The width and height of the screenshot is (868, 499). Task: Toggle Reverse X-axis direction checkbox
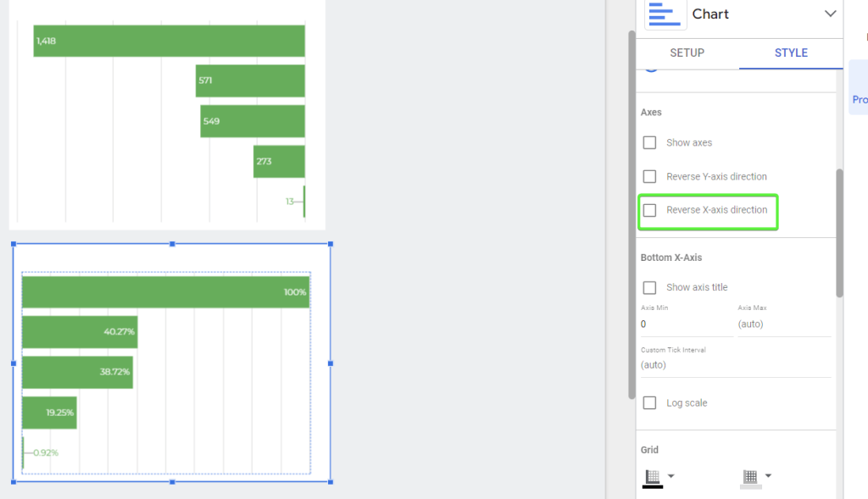(x=649, y=210)
